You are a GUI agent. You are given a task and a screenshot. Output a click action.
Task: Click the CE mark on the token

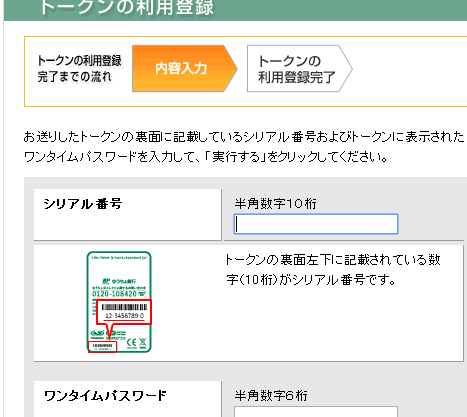(132, 342)
